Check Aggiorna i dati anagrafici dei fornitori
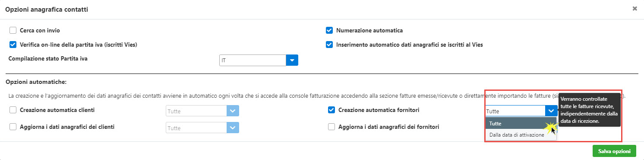Viewport: 644px width, 160px height. tap(331, 127)
